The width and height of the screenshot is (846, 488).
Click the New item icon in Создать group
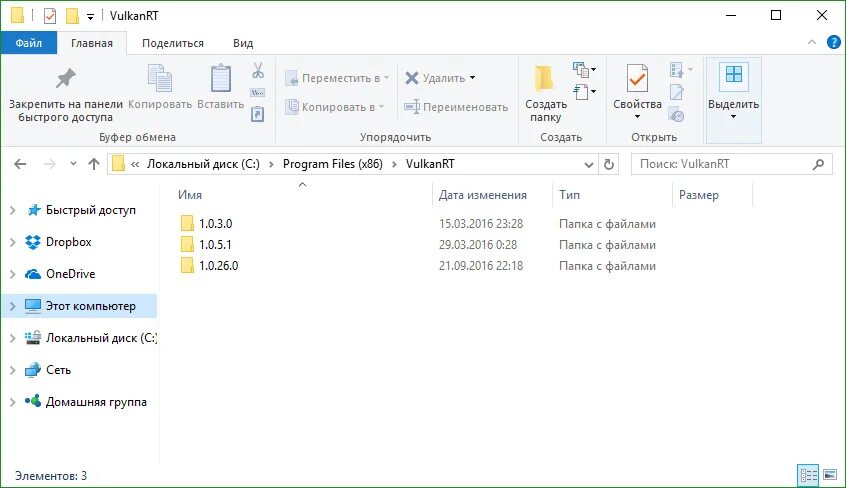581,69
